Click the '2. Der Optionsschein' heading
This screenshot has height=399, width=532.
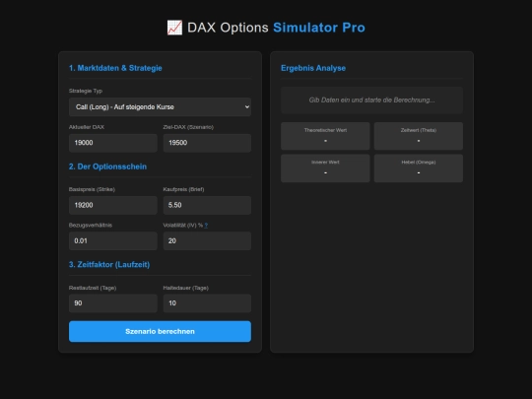108,166
